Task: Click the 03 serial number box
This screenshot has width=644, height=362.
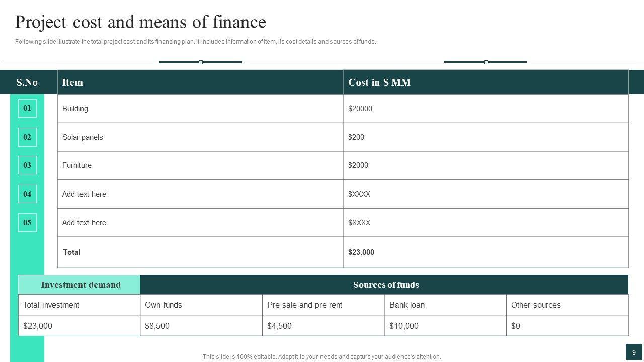Action: tap(27, 165)
